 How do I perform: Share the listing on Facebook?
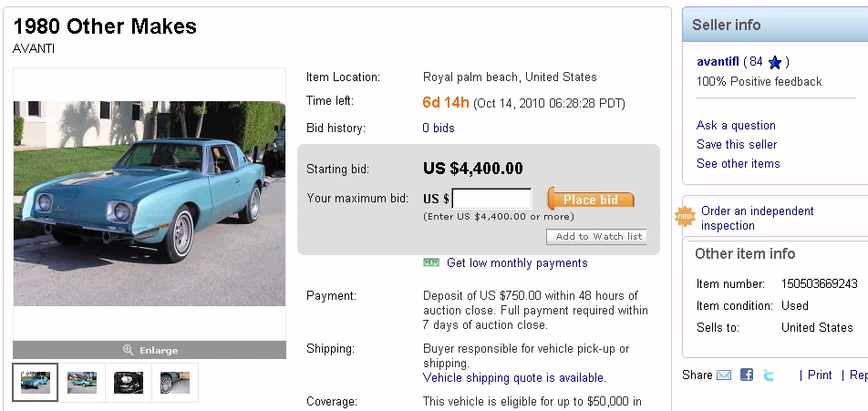[747, 375]
